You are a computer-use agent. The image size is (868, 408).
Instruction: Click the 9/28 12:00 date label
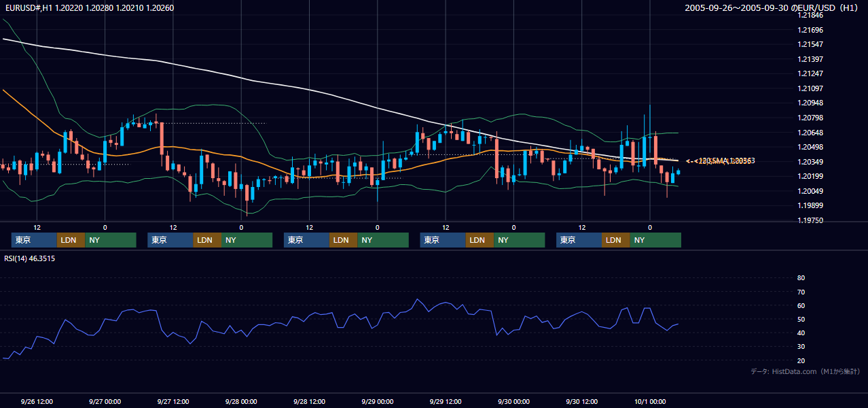click(309, 401)
